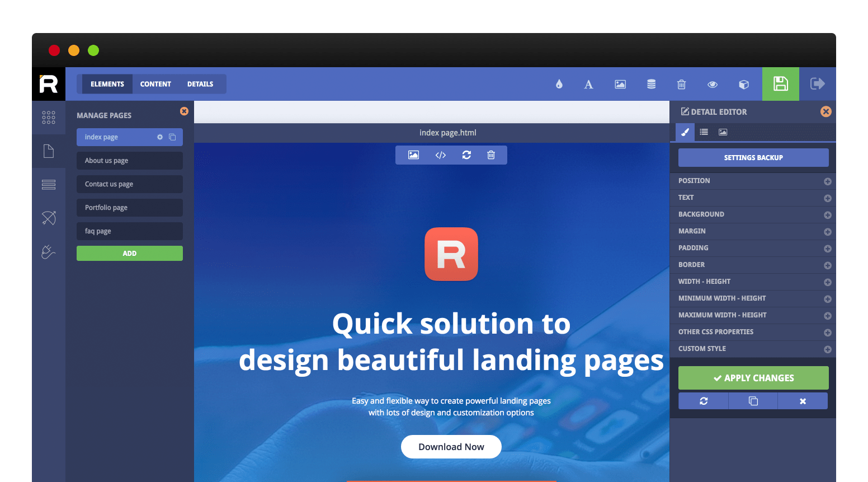Open the typography settings in the top toolbar
Screen dimensions: 868x482
tap(588, 84)
